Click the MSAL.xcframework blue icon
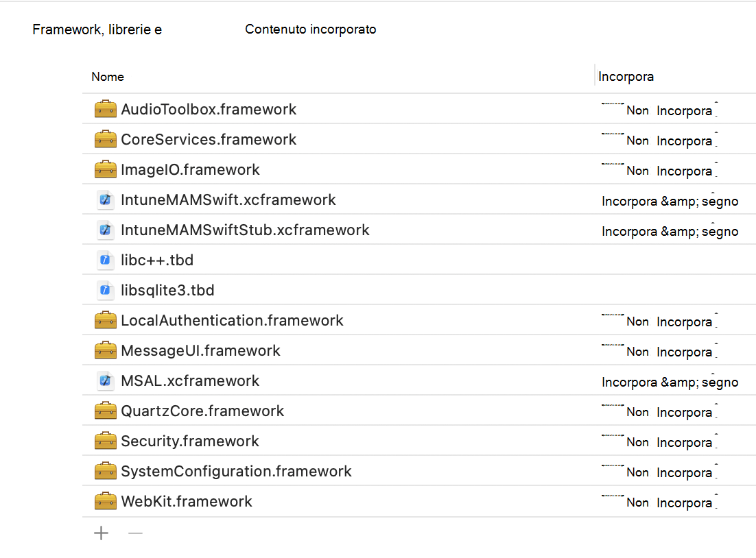The height and width of the screenshot is (558, 756). click(x=106, y=380)
